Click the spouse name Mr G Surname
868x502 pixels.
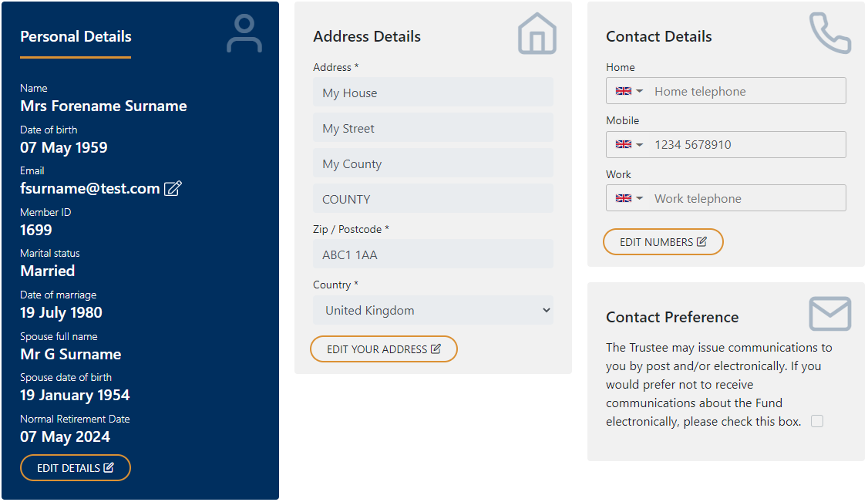coord(71,354)
